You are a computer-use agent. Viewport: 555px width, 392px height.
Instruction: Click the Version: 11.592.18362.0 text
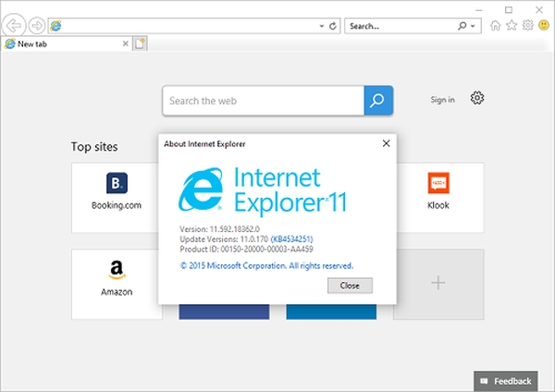point(219,229)
